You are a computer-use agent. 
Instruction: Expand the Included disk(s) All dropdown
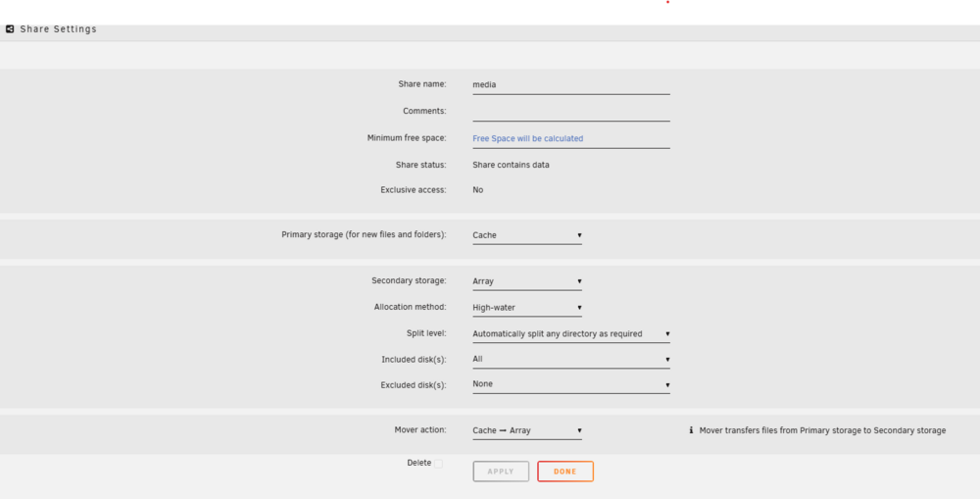click(x=571, y=360)
